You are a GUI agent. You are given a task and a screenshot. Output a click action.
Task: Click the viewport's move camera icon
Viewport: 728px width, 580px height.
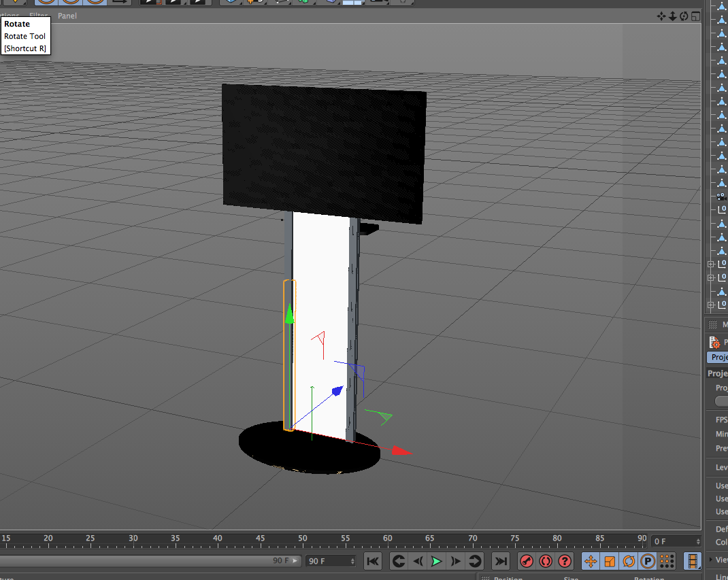pyautogui.click(x=661, y=16)
